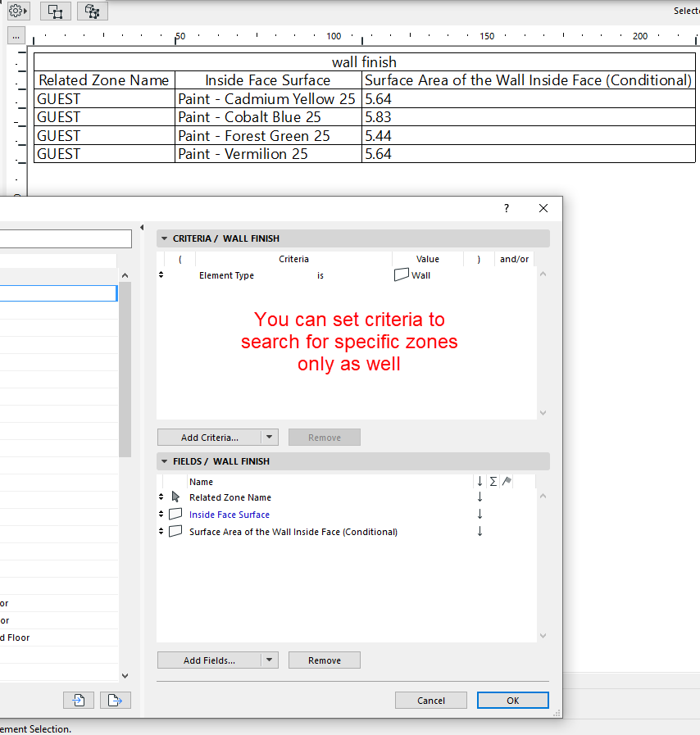
Task: Select the Inside Face Surface field
Action: point(230,515)
